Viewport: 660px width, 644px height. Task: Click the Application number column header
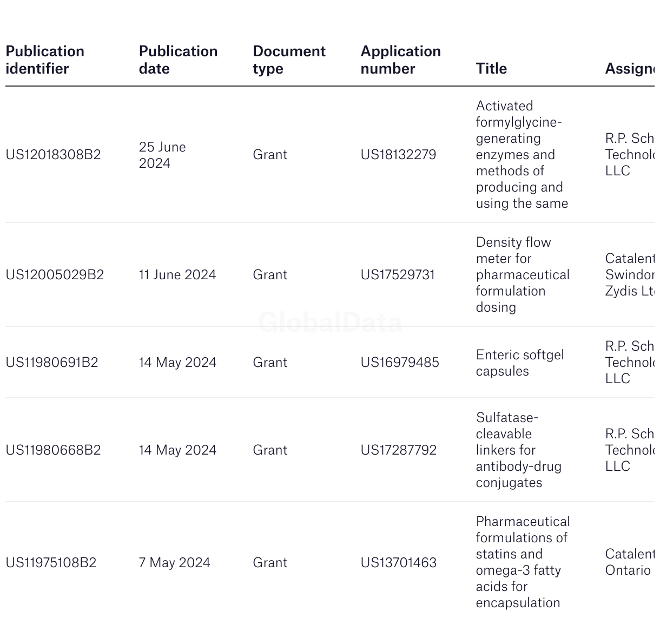point(400,60)
